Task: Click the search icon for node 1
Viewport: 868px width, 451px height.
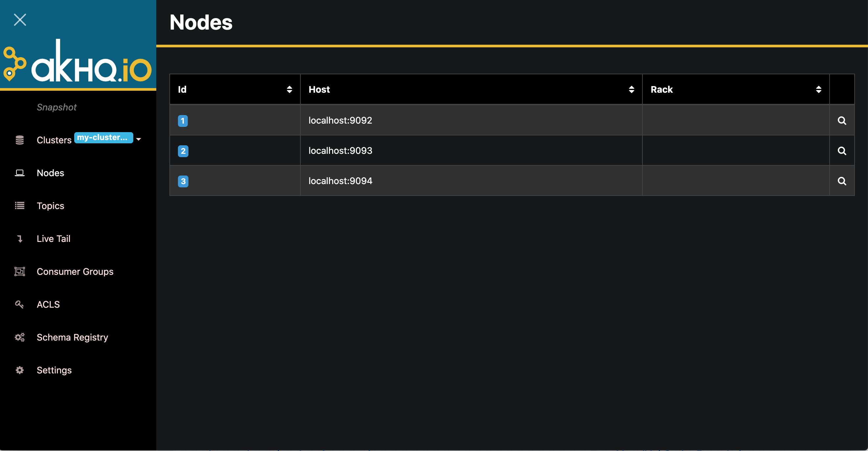Action: click(842, 120)
